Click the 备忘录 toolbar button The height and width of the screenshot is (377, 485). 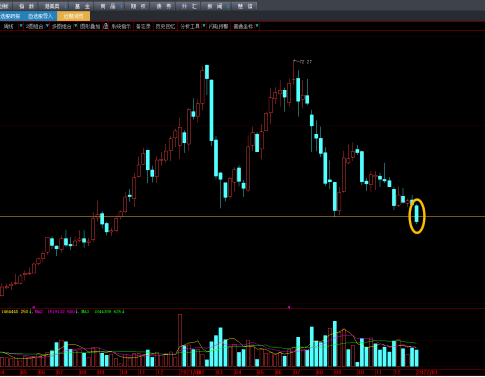(x=143, y=26)
